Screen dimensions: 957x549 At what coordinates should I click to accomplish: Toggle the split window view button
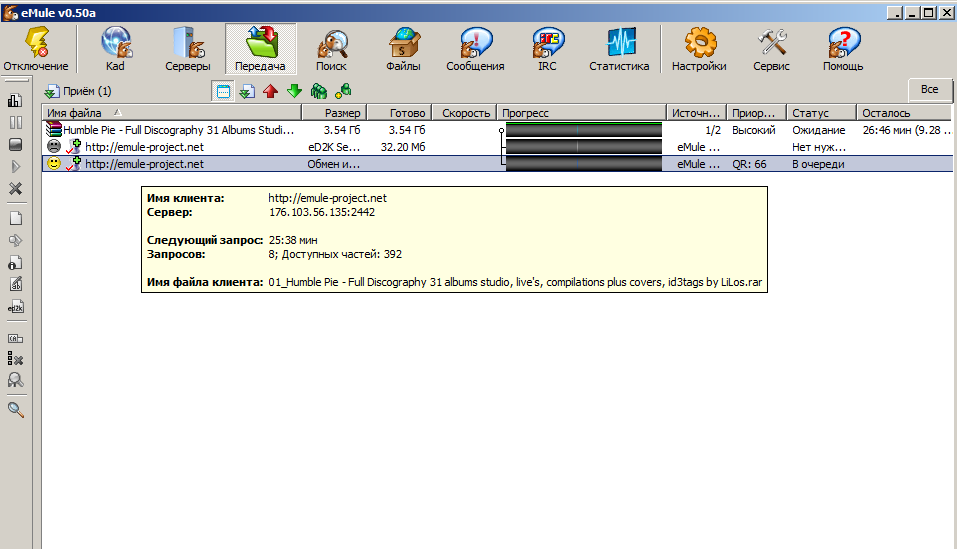pyautogui.click(x=223, y=92)
